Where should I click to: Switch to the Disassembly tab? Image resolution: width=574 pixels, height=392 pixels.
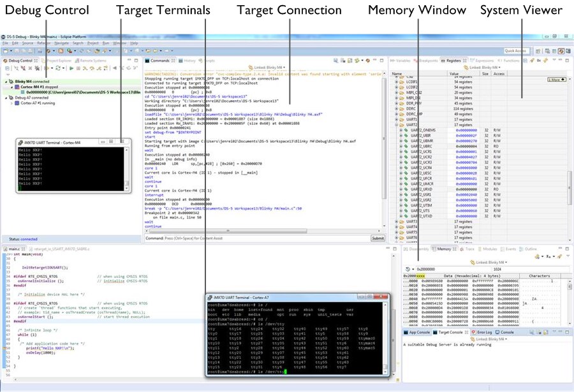(416, 249)
